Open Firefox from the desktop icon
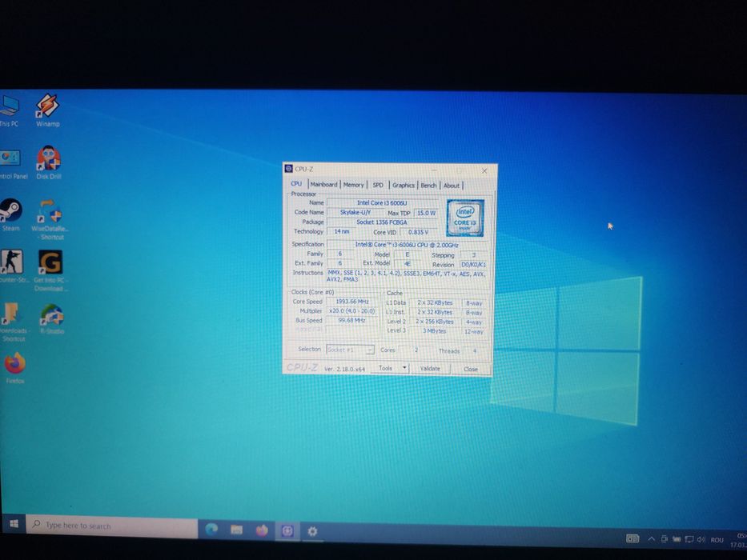Image resolution: width=747 pixels, height=560 pixels. point(14,367)
